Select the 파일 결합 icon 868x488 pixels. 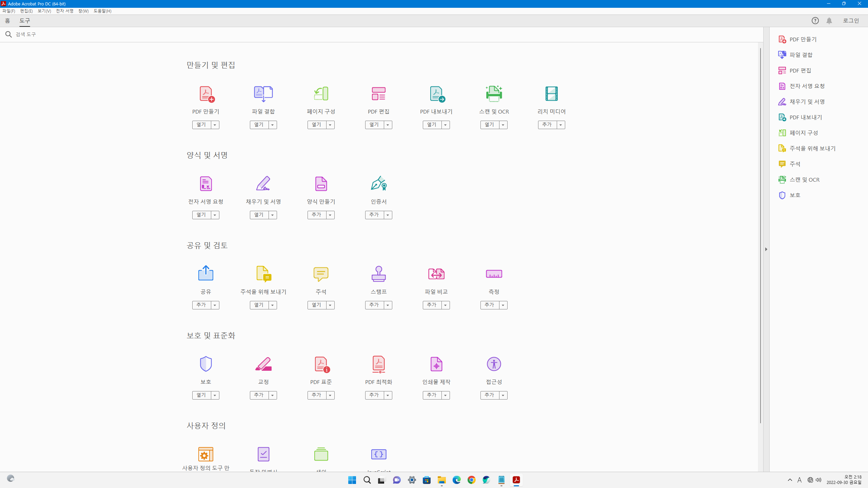pyautogui.click(x=263, y=94)
